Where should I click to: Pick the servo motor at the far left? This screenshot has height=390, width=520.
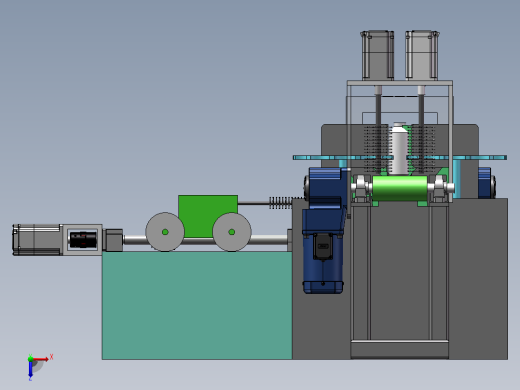point(37,240)
